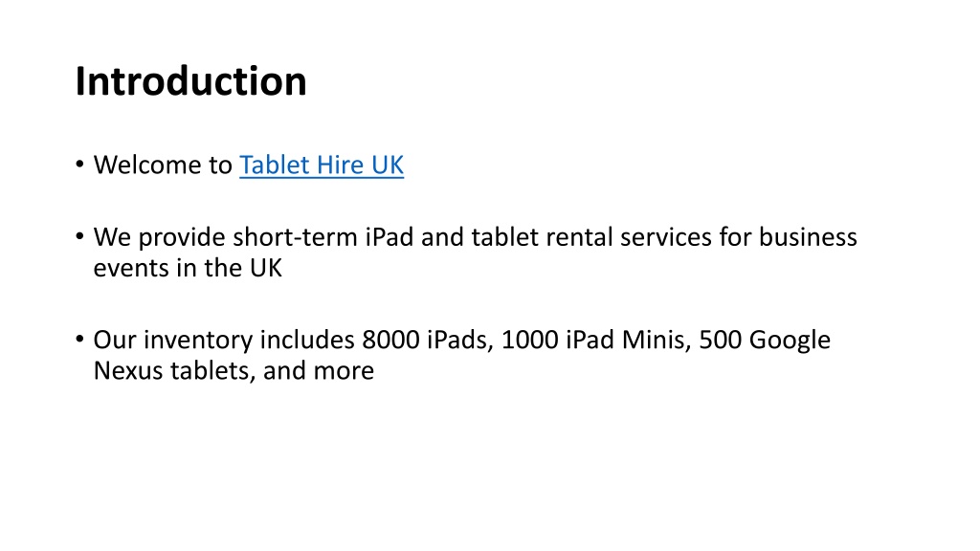The height and width of the screenshot is (551, 980).
Task: Click the second bullet point marker
Action: click(79, 237)
